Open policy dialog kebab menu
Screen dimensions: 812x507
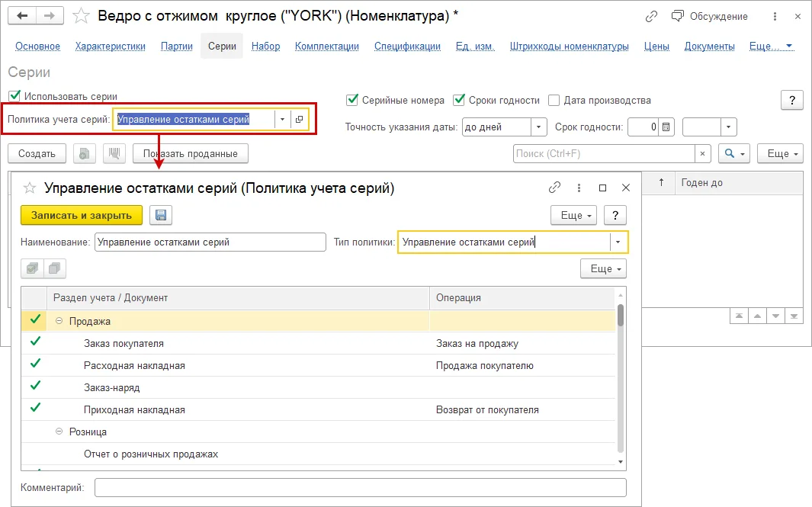click(x=579, y=188)
